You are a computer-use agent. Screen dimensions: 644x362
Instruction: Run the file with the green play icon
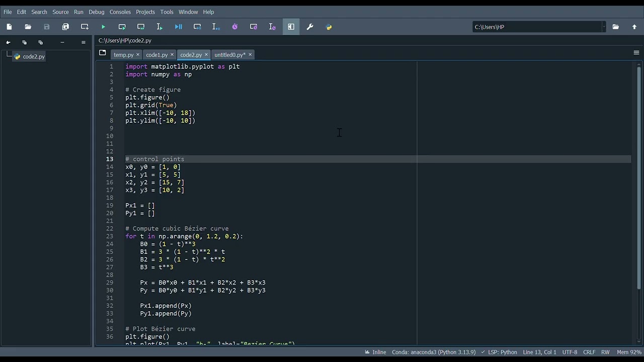103,27
